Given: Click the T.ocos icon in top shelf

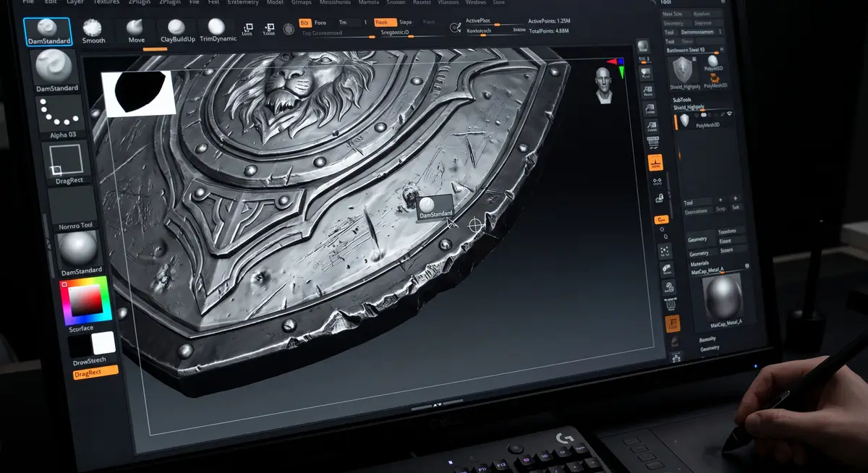Looking at the screenshot, I should [x=268, y=28].
